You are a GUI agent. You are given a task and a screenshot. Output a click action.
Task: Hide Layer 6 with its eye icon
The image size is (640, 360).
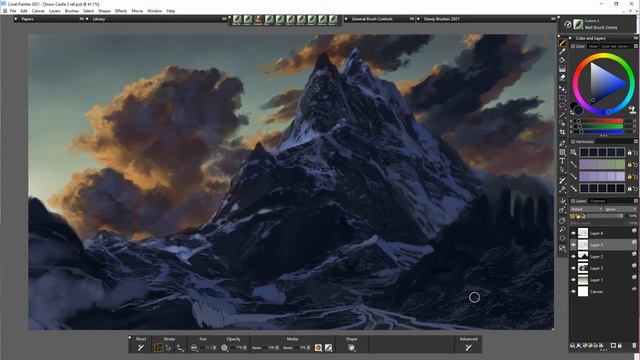pos(573,233)
